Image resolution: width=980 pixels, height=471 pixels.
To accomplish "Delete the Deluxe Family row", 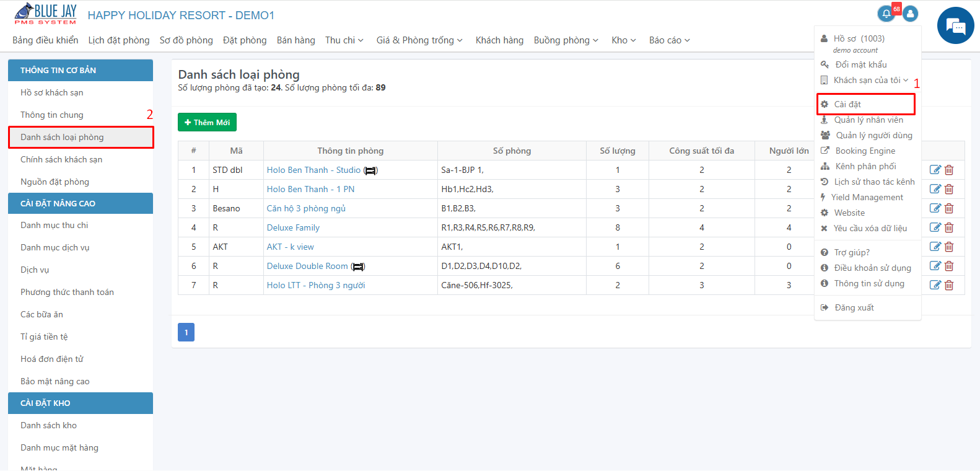I will [x=949, y=227].
